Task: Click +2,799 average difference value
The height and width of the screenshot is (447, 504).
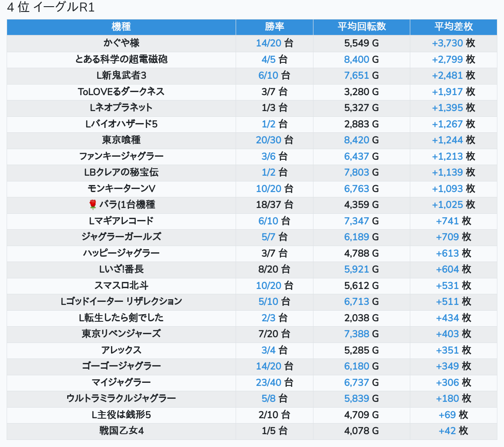Action: point(447,59)
